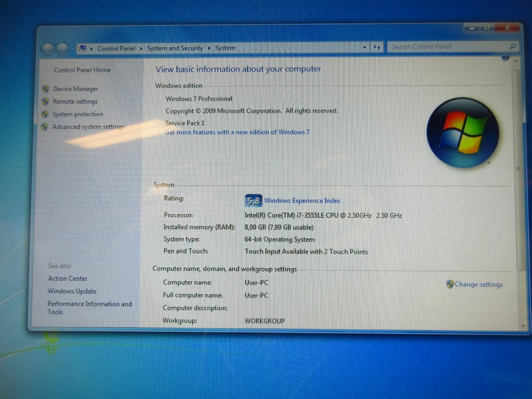Open Remote settings

click(x=75, y=101)
